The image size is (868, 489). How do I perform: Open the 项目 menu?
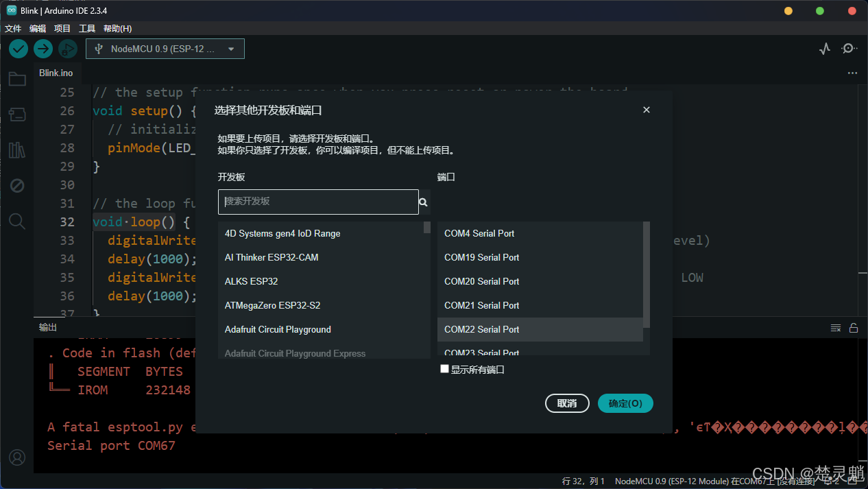[62, 29]
